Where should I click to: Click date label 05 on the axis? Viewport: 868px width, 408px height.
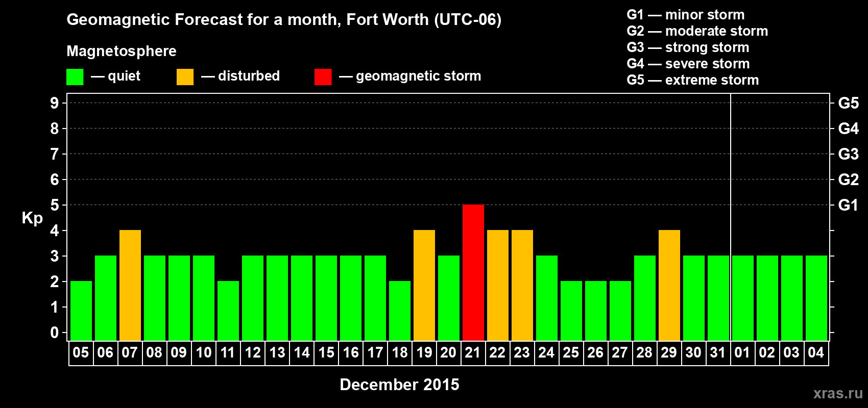(x=81, y=352)
